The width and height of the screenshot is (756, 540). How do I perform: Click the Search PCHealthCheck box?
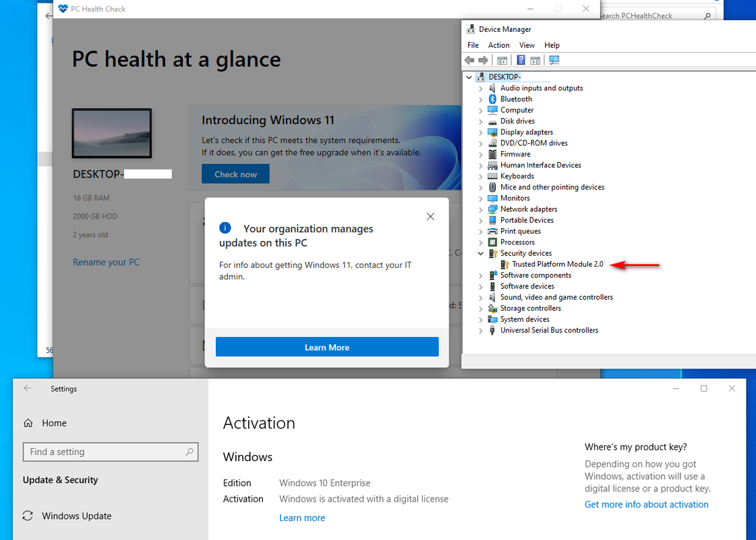pyautogui.click(x=658, y=16)
